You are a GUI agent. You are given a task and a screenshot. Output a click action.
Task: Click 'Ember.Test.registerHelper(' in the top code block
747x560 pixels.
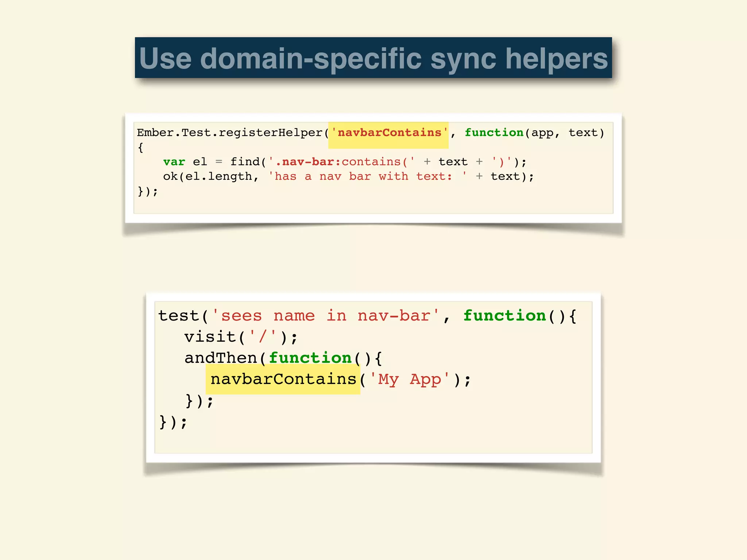pyautogui.click(x=233, y=133)
